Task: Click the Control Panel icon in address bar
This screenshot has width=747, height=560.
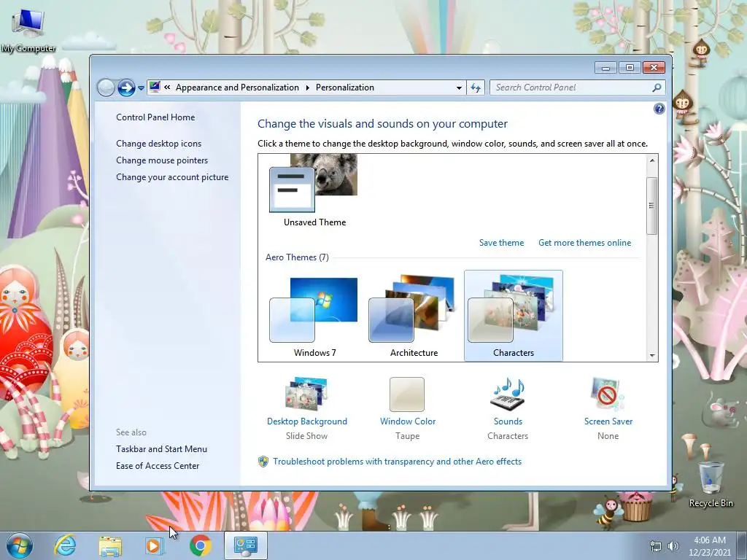Action: tap(155, 87)
